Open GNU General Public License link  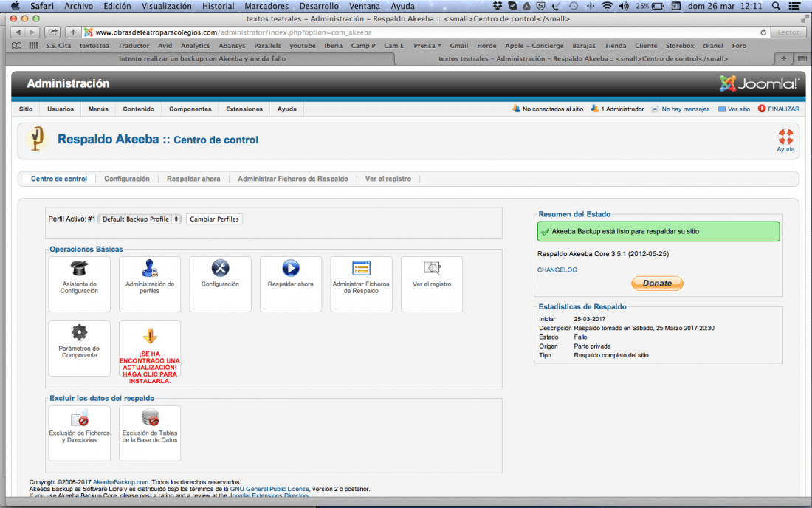click(x=269, y=489)
